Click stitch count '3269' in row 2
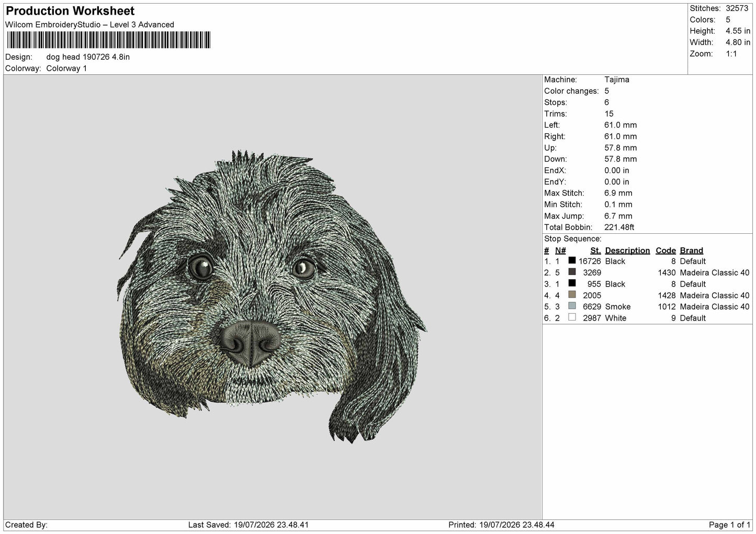 pyautogui.click(x=592, y=272)
